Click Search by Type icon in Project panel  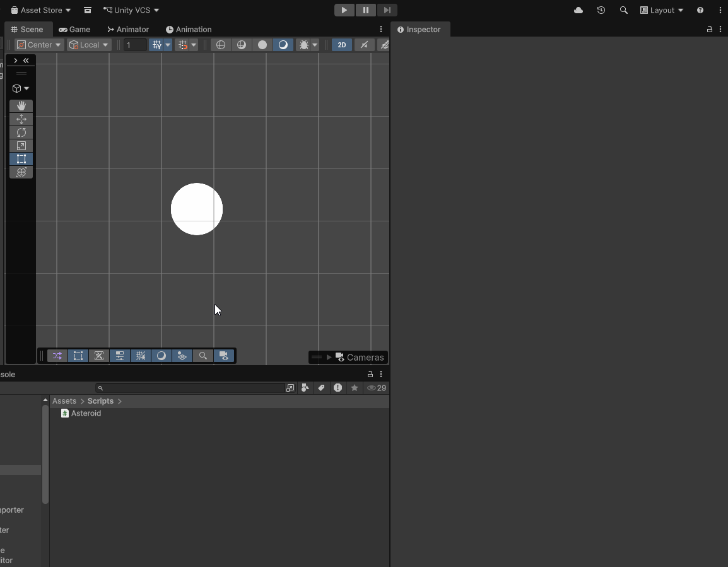point(305,388)
